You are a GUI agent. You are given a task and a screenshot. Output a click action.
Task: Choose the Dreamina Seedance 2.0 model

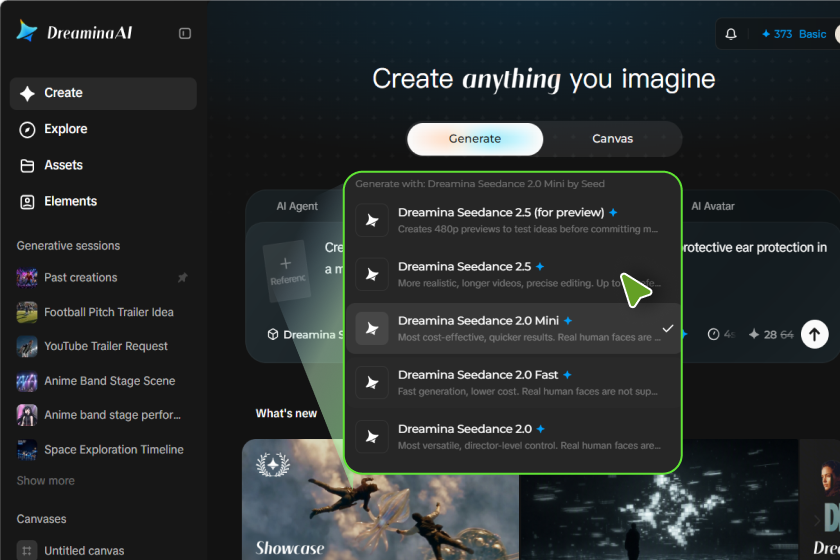tap(513, 437)
